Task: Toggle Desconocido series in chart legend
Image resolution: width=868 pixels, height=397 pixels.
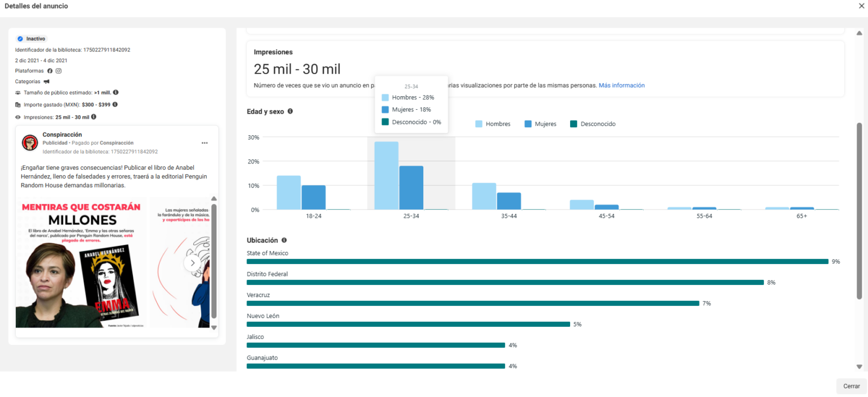Action: pos(593,124)
